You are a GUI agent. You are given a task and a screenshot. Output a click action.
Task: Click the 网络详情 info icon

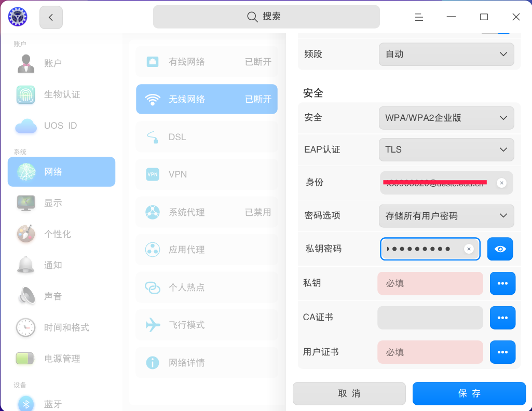tap(153, 363)
